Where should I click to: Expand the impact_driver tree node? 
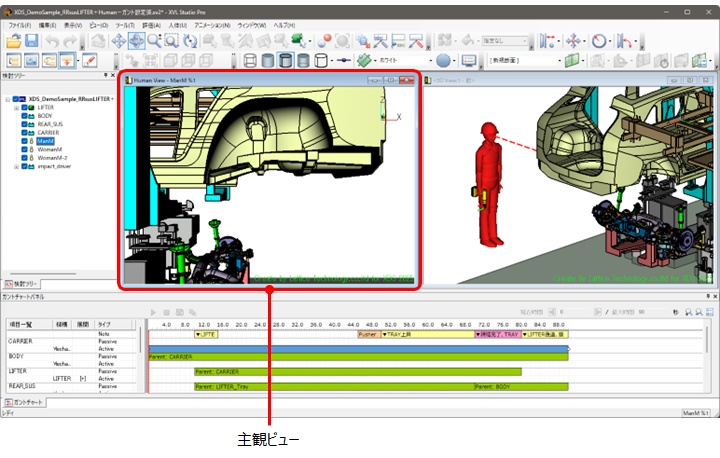16,168
